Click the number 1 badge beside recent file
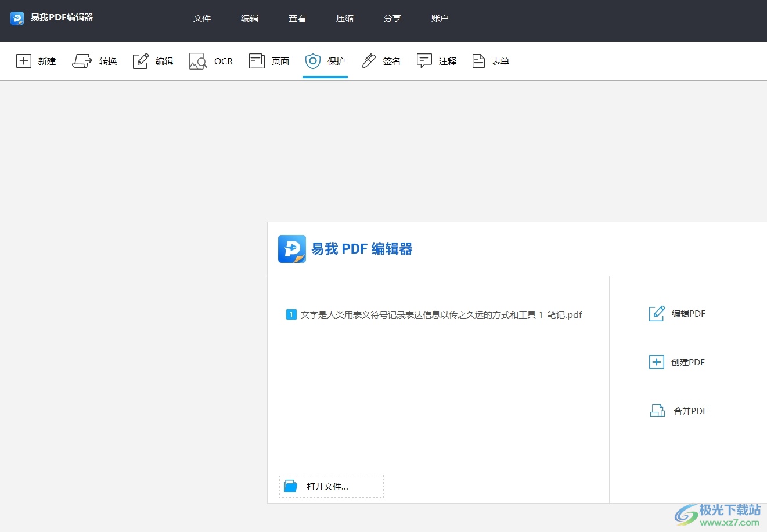Screen dimensions: 767x532 pos(291,314)
